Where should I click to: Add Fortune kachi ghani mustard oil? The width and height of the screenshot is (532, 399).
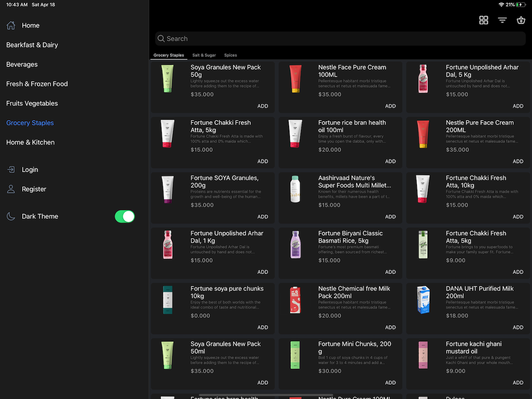pos(518,383)
